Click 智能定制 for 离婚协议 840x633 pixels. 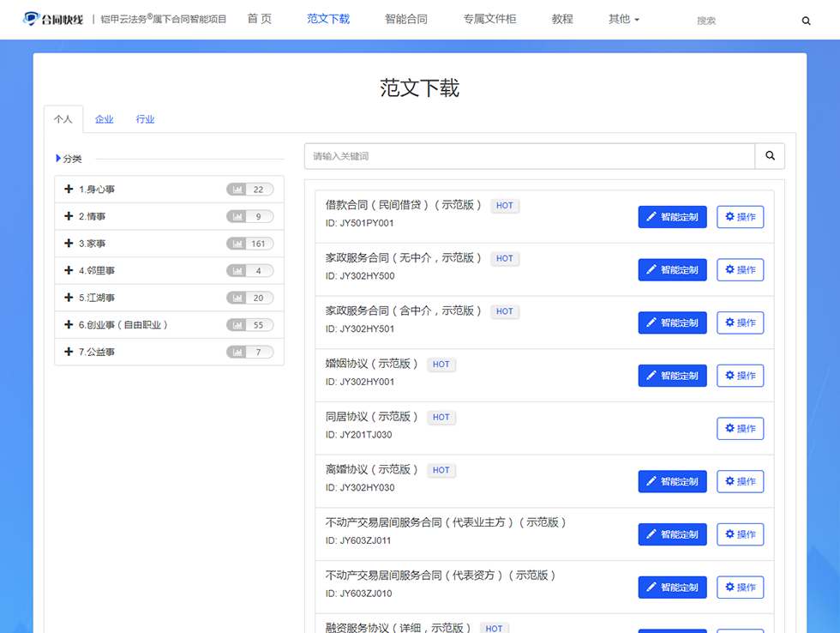(672, 481)
